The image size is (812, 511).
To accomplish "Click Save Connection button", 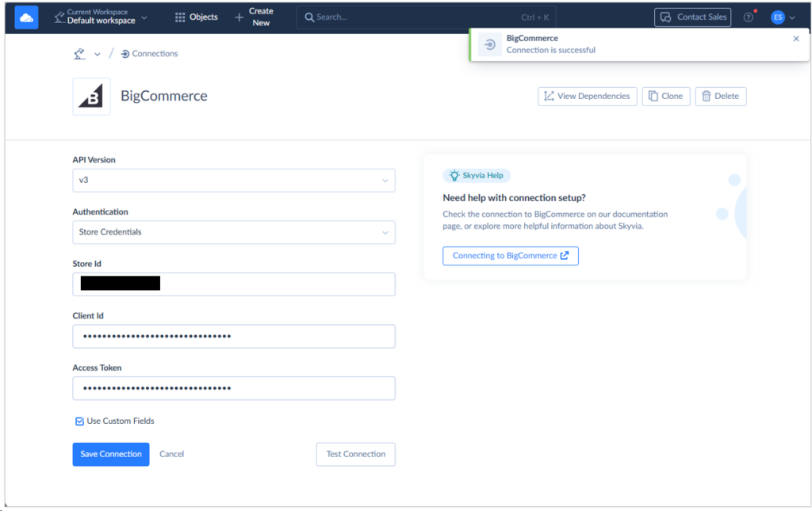I will [x=111, y=454].
